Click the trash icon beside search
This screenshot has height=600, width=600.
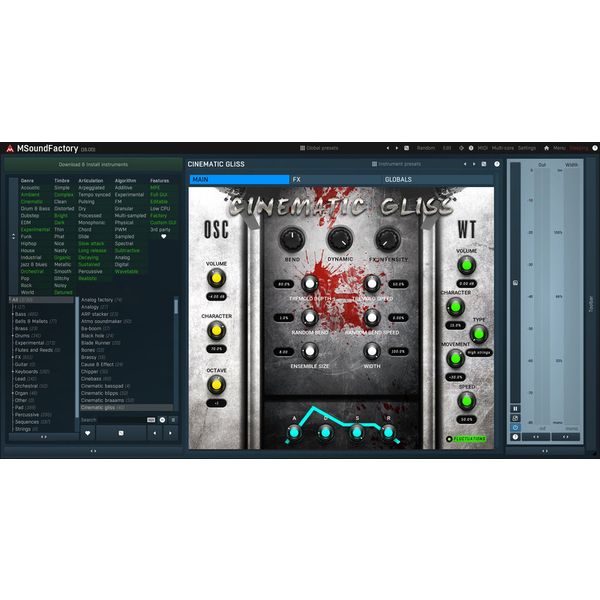[173, 420]
